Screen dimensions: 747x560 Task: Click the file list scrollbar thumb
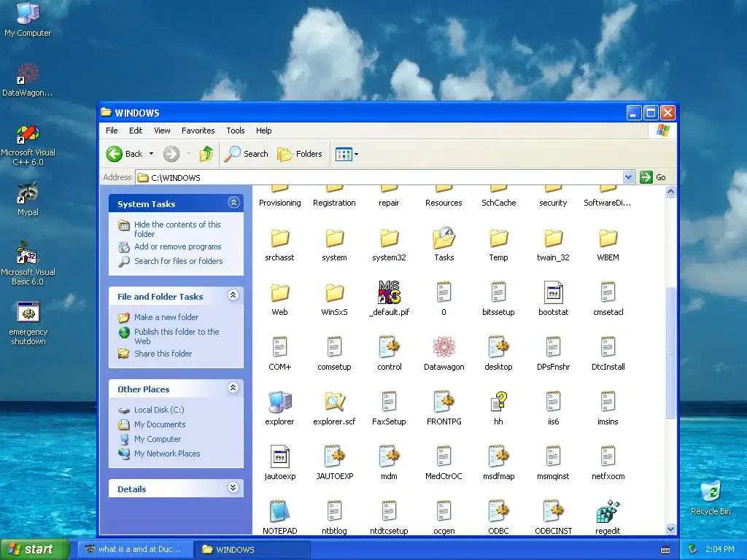pos(671,352)
